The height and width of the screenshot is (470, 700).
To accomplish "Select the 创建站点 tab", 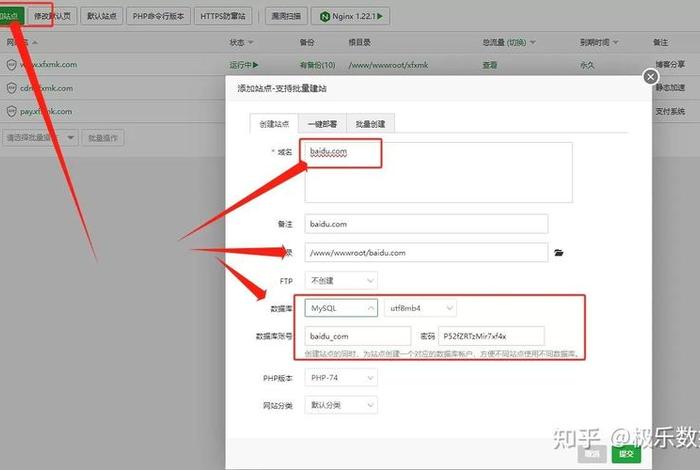I will click(x=274, y=124).
